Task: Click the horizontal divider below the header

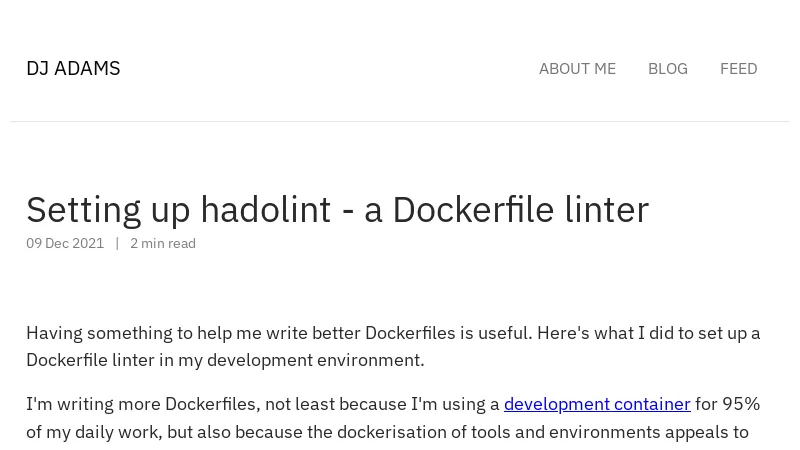Action: click(x=400, y=121)
